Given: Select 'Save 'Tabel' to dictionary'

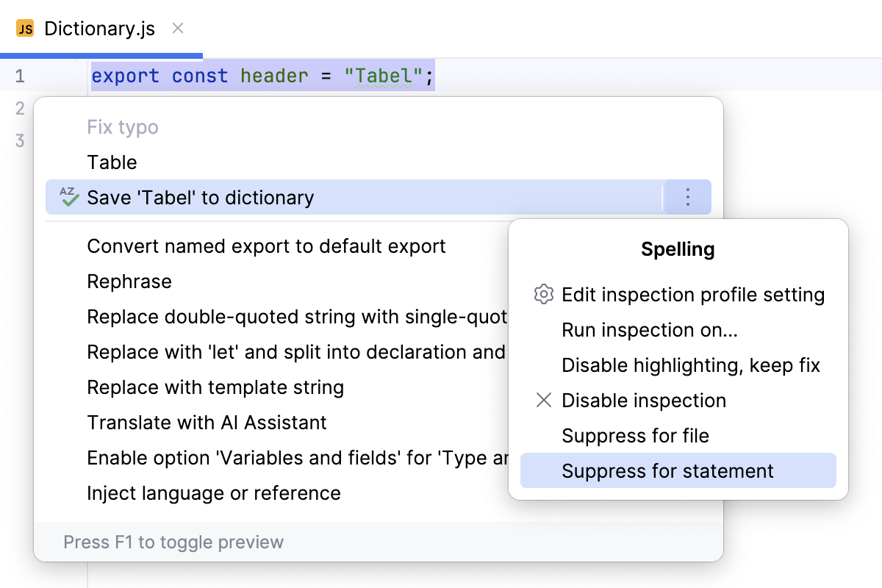Looking at the screenshot, I should (201, 197).
